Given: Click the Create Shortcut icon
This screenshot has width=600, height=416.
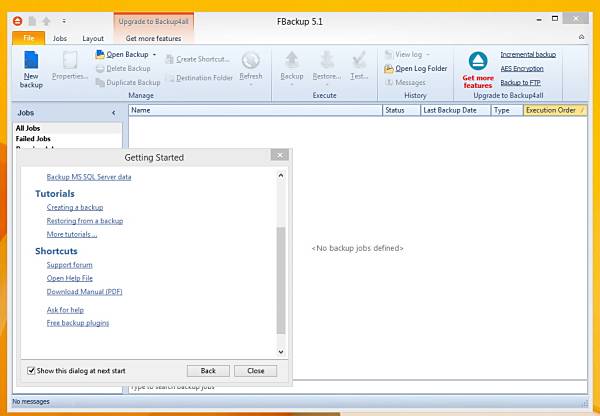Looking at the screenshot, I should pyautogui.click(x=170, y=59).
